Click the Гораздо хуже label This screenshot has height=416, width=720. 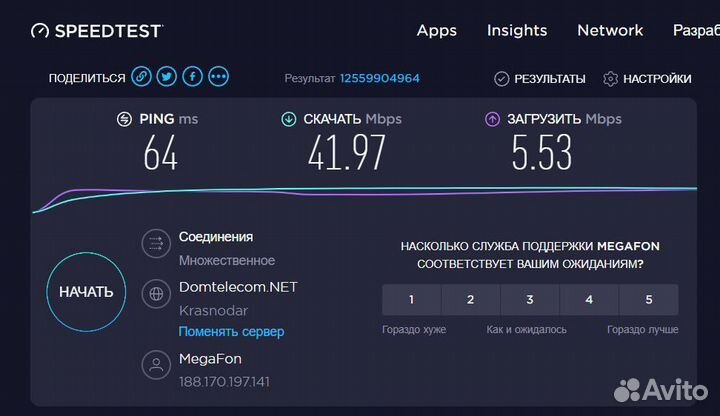(x=414, y=330)
